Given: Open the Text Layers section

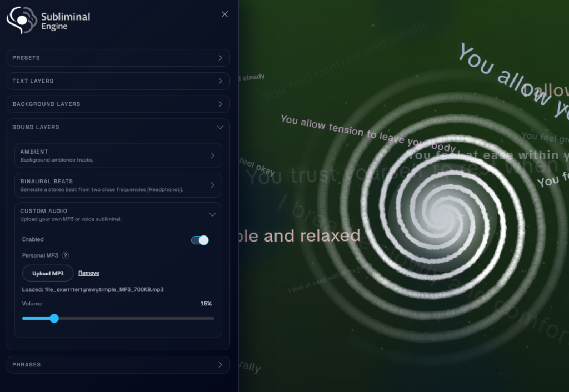Looking at the screenshot, I should tap(118, 81).
